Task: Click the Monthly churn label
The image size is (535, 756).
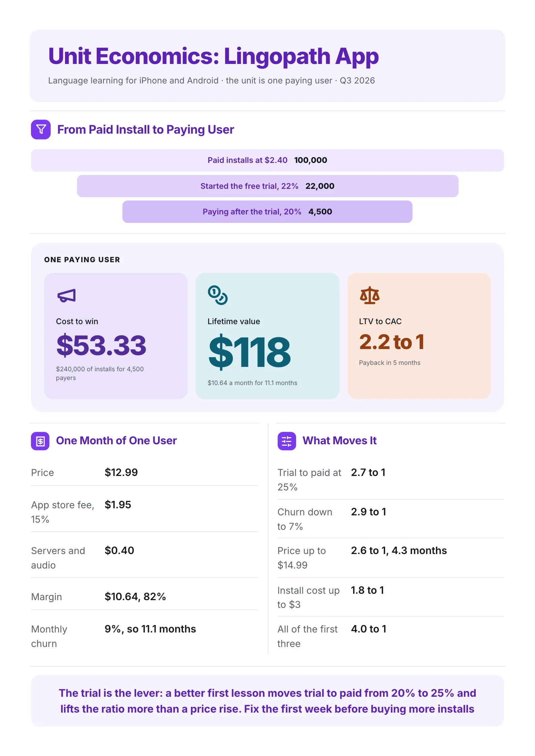Action: [49, 637]
